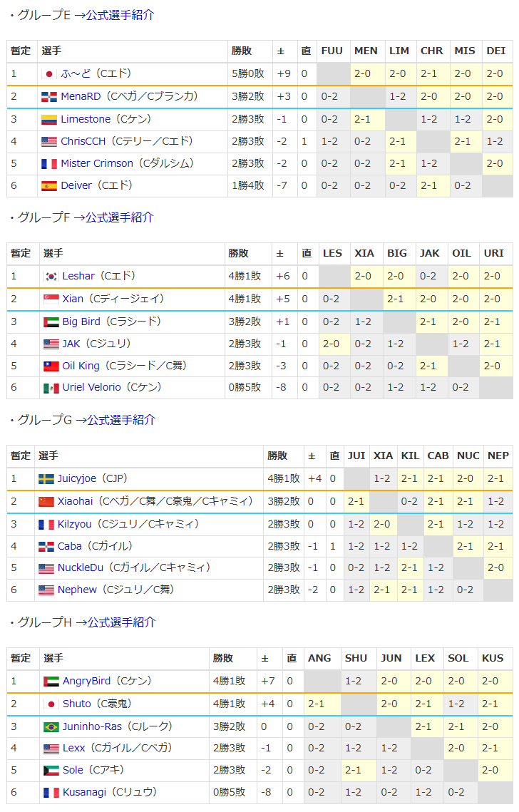Click the Kuwait flag beside Sole
The image size is (519, 812).
[x=51, y=771]
